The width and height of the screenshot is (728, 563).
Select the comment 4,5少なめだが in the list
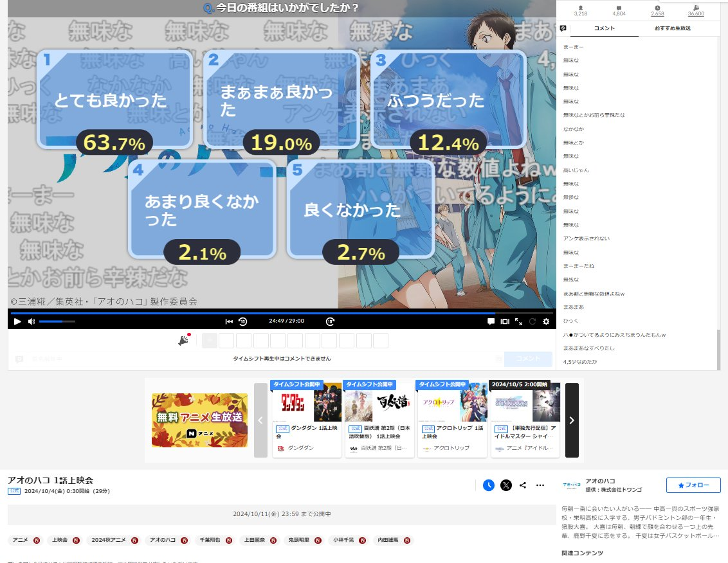point(580,362)
